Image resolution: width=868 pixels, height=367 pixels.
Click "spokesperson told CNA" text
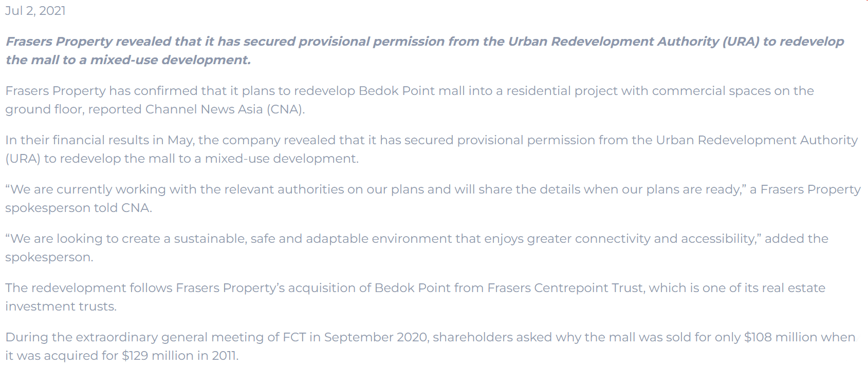[78, 208]
